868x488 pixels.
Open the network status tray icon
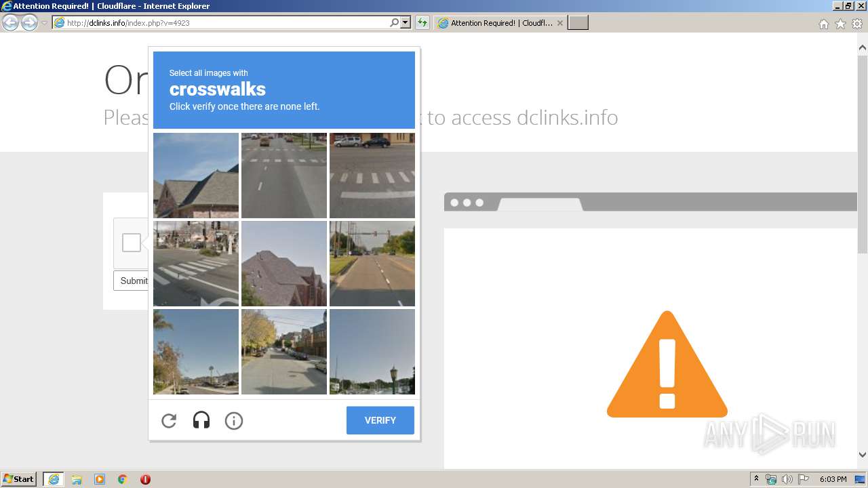tap(771, 479)
